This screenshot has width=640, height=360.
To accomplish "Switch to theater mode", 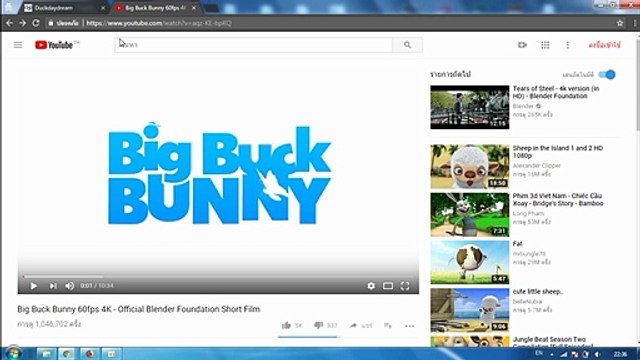I will (x=388, y=286).
